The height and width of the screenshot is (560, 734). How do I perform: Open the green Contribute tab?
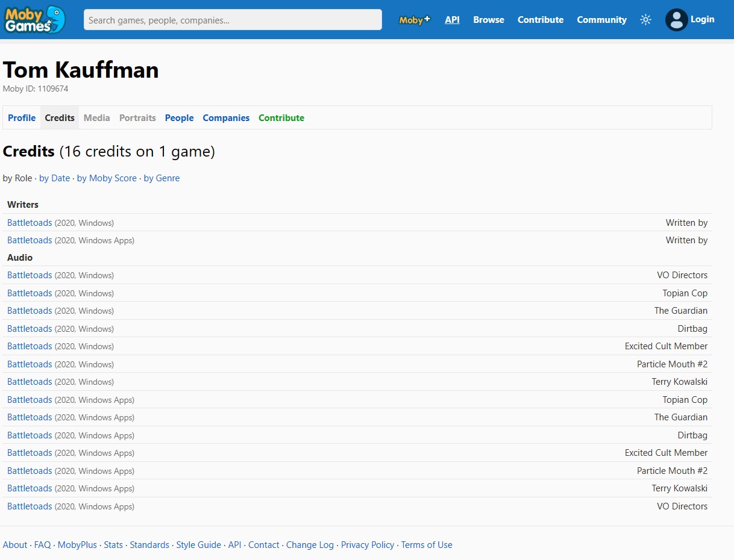(x=281, y=118)
